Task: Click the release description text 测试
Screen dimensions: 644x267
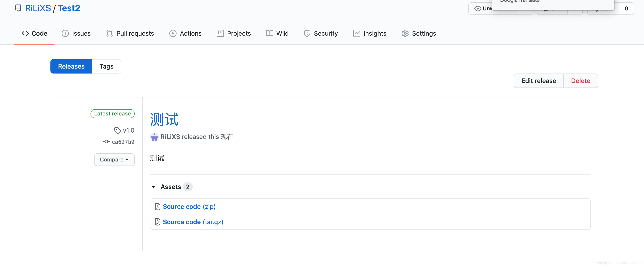Action: [157, 158]
